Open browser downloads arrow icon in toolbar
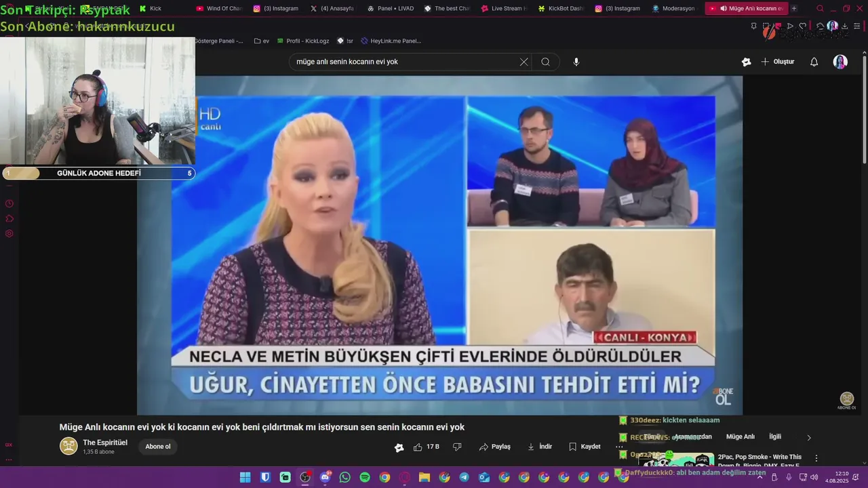 [844, 26]
